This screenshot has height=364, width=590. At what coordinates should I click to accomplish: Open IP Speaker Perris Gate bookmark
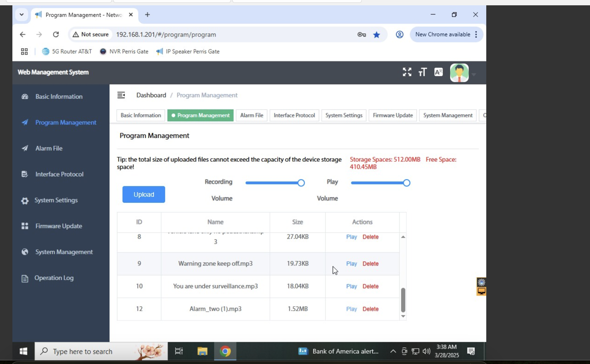tap(188, 52)
